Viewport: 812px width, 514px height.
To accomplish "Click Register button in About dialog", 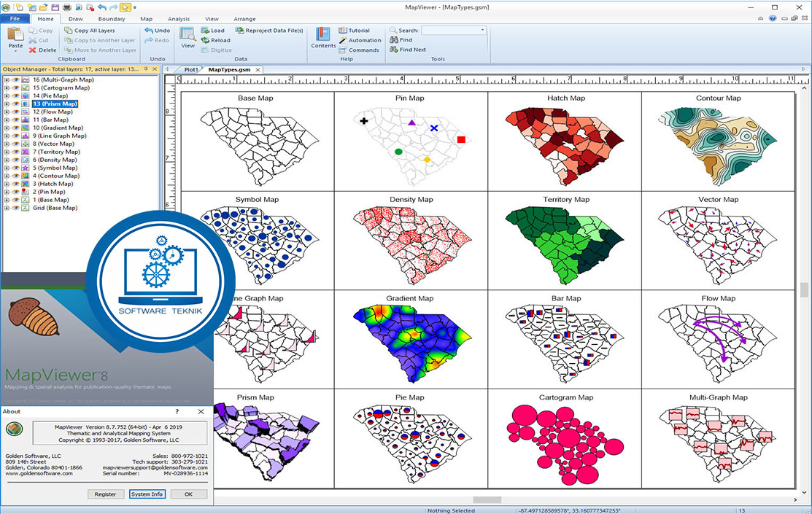I will [x=105, y=494].
